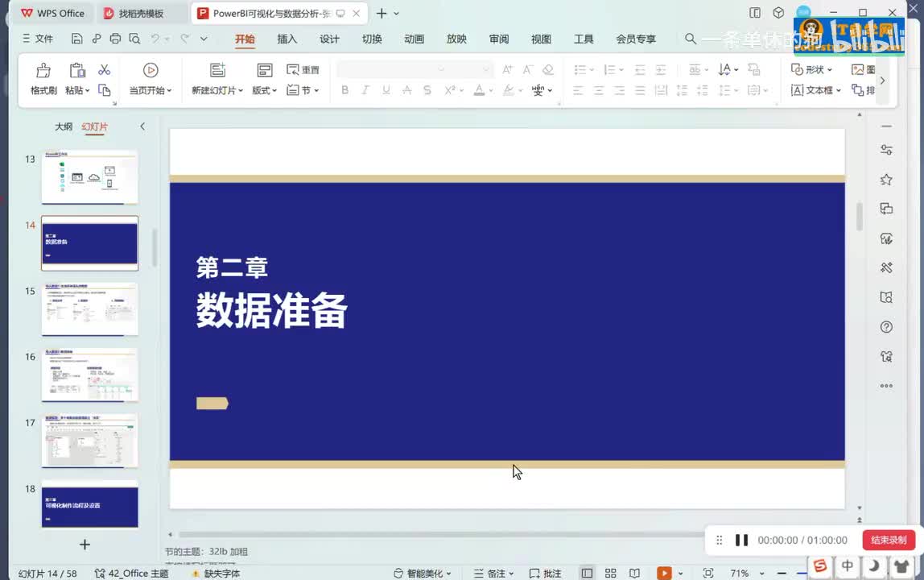Click the Comments (批注) button

(x=545, y=573)
